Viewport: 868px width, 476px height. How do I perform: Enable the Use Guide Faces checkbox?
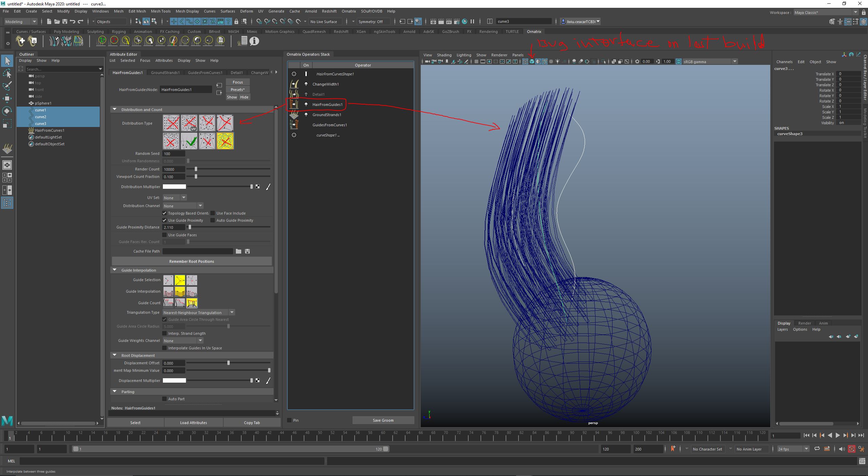[165, 235]
